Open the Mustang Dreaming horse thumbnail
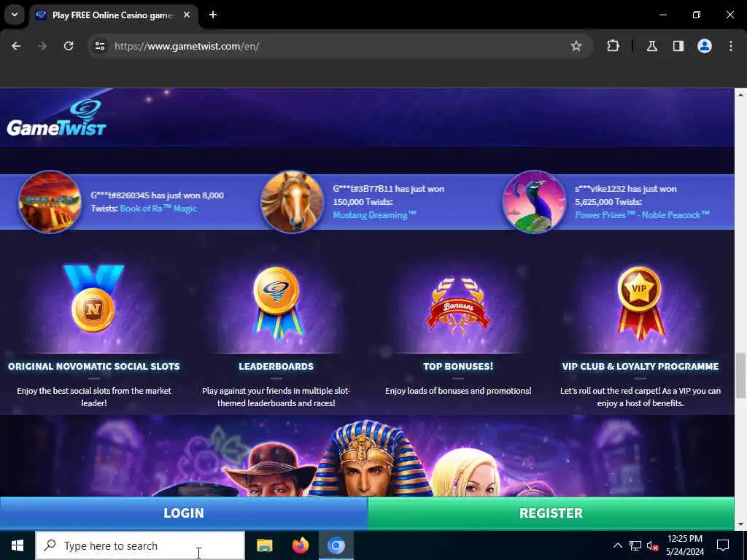The image size is (747, 560). (292, 201)
